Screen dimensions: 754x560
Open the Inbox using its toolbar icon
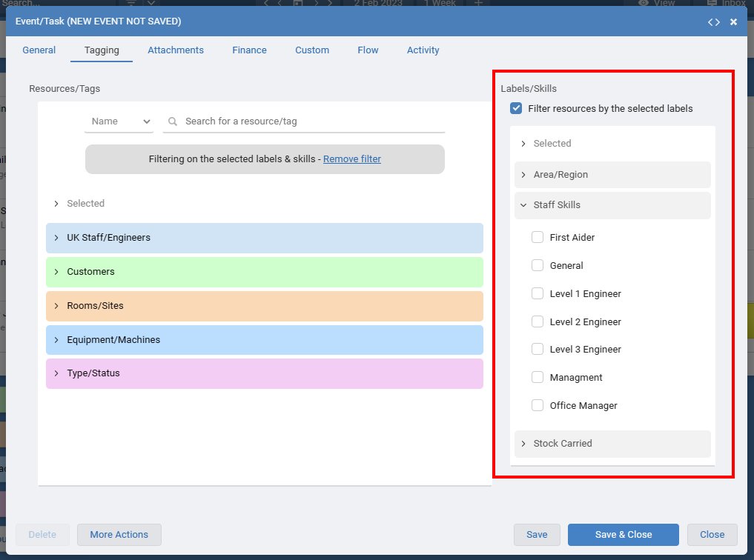712,4
